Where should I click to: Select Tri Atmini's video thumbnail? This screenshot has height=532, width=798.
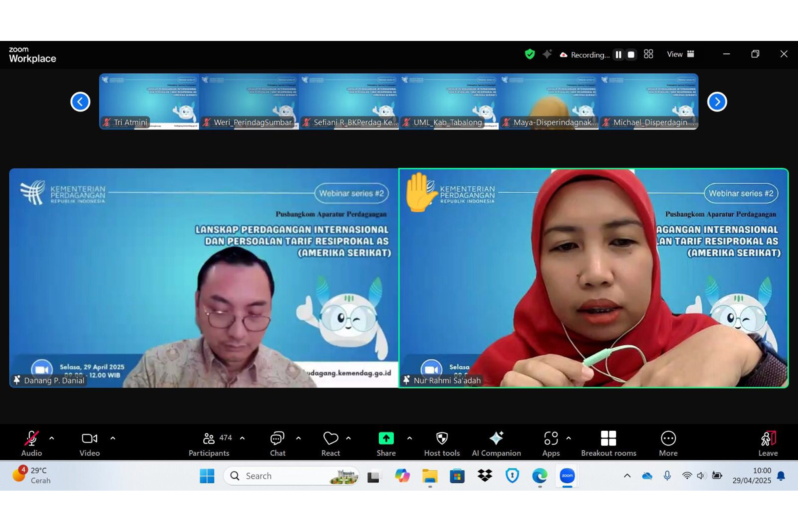coord(149,101)
